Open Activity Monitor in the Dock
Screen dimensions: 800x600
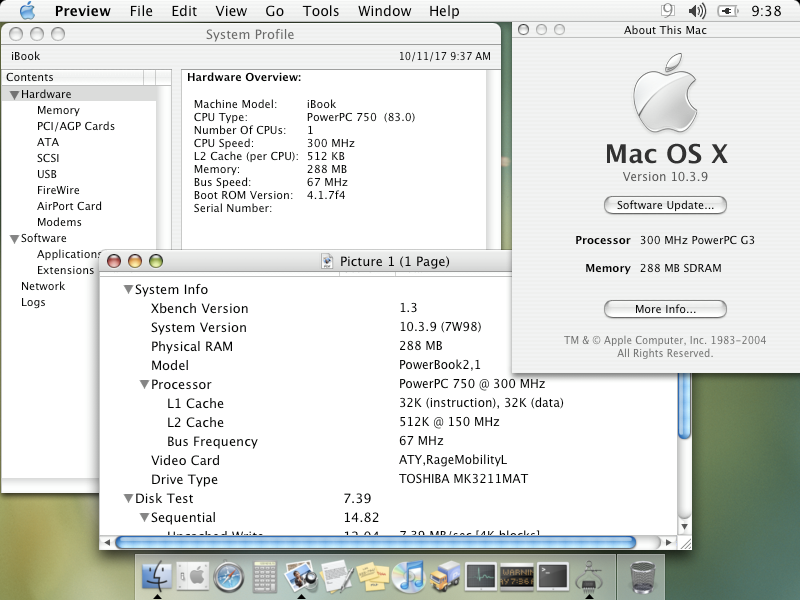pyautogui.click(x=481, y=577)
